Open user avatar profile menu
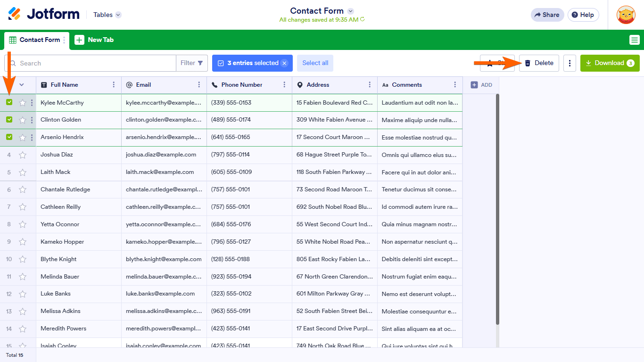The width and height of the screenshot is (644, 362). [x=626, y=15]
